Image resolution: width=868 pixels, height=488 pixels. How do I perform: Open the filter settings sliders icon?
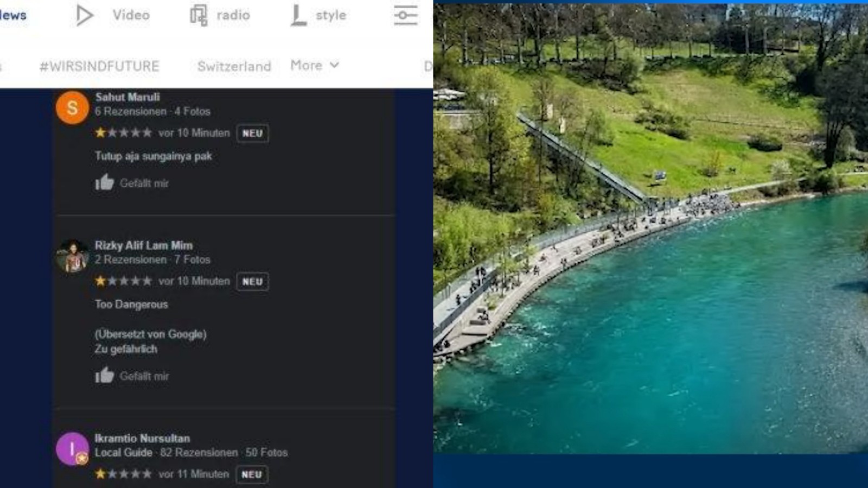405,15
